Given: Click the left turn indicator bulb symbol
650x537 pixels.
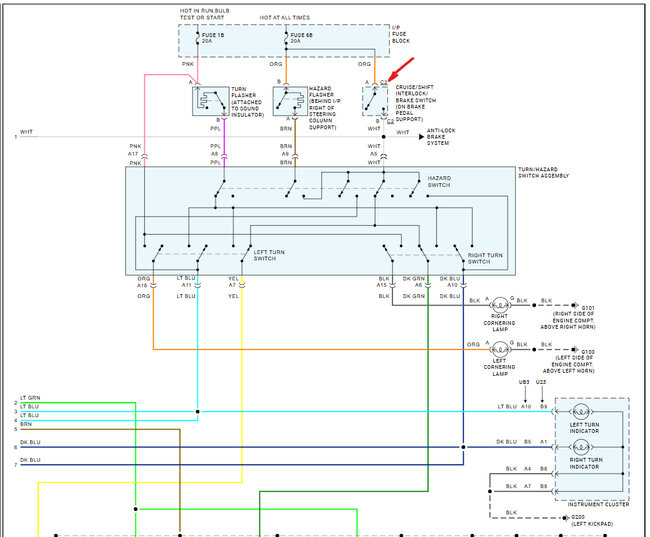Looking at the screenshot, I should point(580,412).
